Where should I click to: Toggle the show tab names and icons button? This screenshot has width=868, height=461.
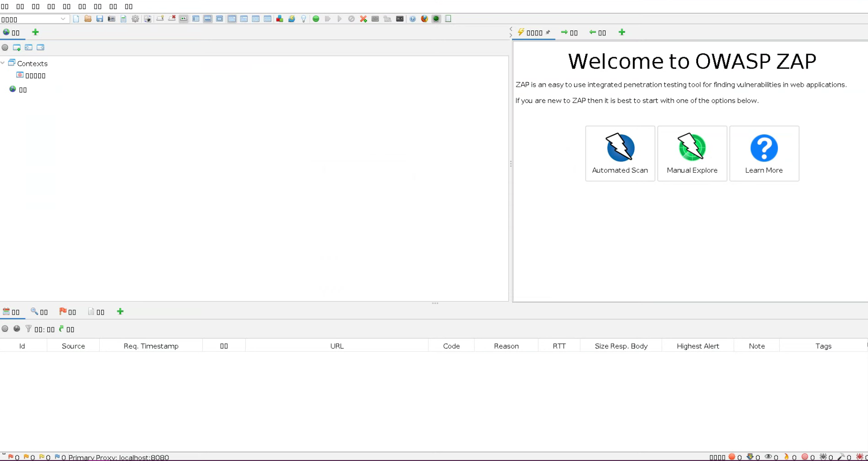(x=184, y=19)
